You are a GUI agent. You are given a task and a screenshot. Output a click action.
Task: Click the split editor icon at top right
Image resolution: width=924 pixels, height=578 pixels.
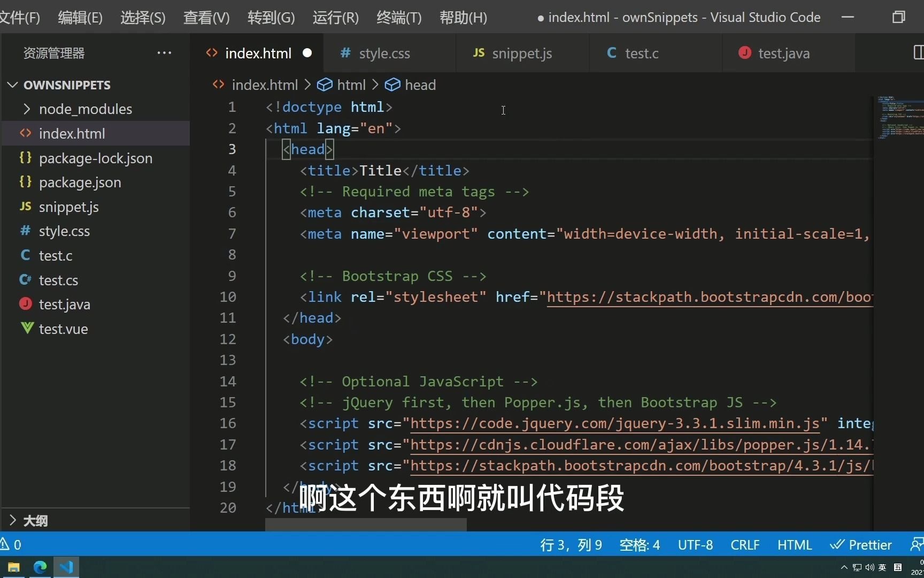click(918, 52)
